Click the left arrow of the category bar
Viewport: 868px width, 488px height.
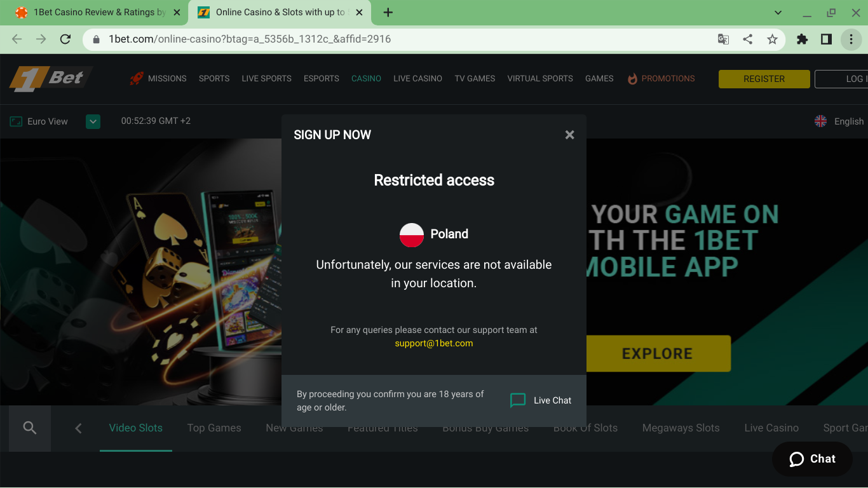pyautogui.click(x=78, y=428)
